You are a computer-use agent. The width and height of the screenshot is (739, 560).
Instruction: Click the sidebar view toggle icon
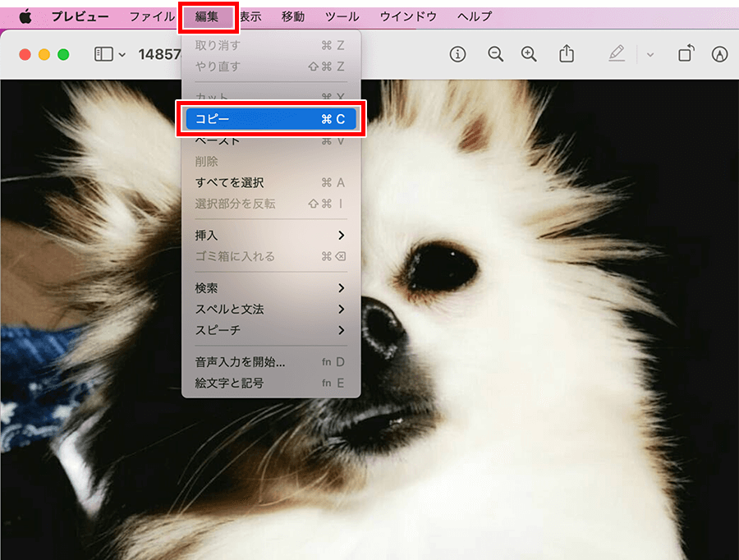point(103,54)
